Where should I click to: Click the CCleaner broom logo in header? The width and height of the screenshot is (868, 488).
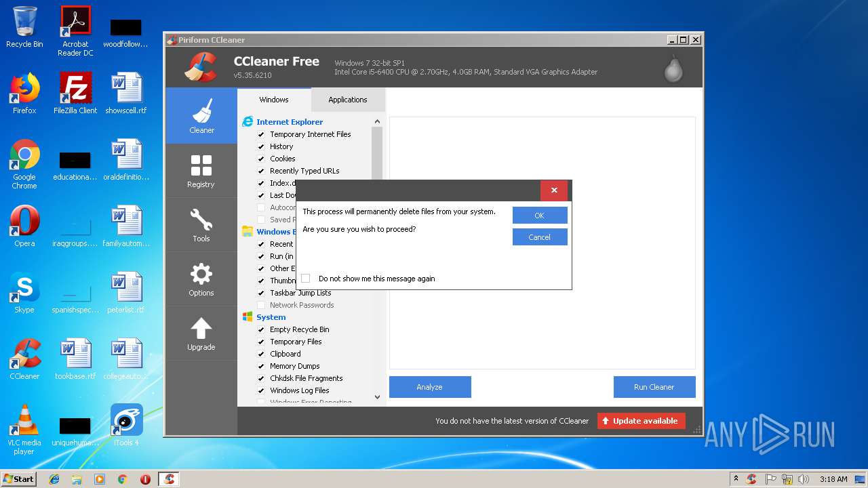click(x=201, y=66)
